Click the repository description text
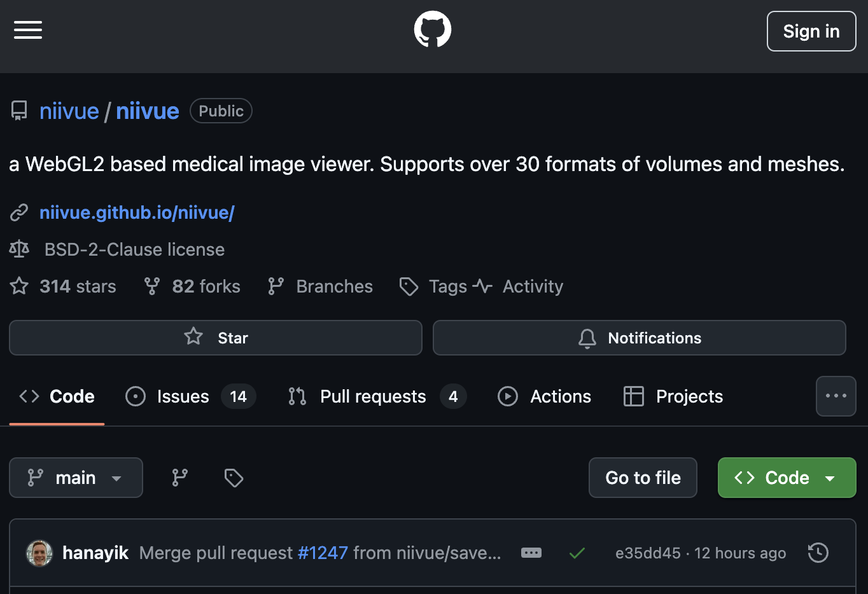The width and height of the screenshot is (868, 594). (427, 164)
